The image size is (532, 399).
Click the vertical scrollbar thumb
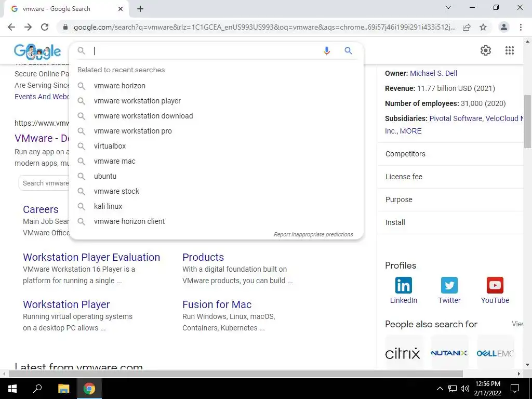pyautogui.click(x=527, y=121)
